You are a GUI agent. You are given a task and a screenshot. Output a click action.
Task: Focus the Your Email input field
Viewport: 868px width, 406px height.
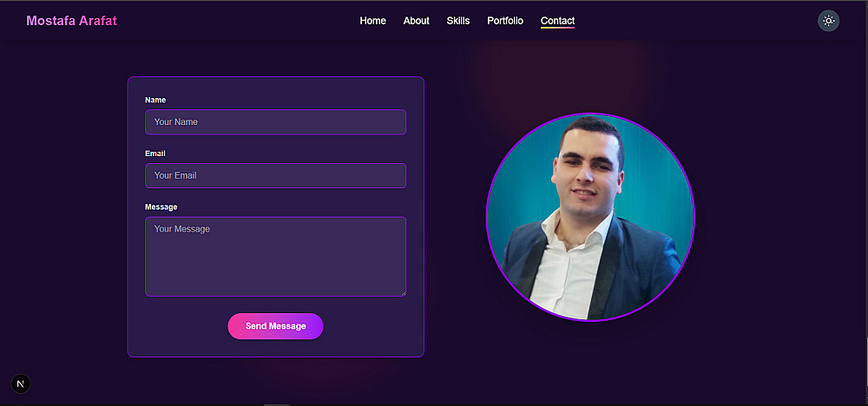pos(276,175)
